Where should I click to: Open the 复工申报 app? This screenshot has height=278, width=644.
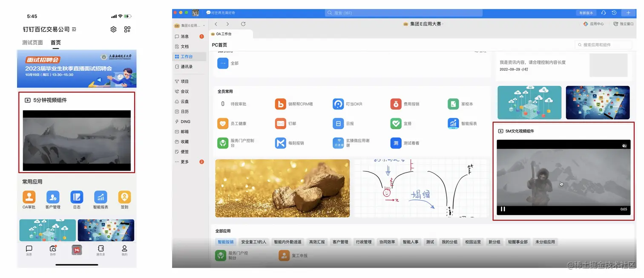pyautogui.click(x=293, y=255)
